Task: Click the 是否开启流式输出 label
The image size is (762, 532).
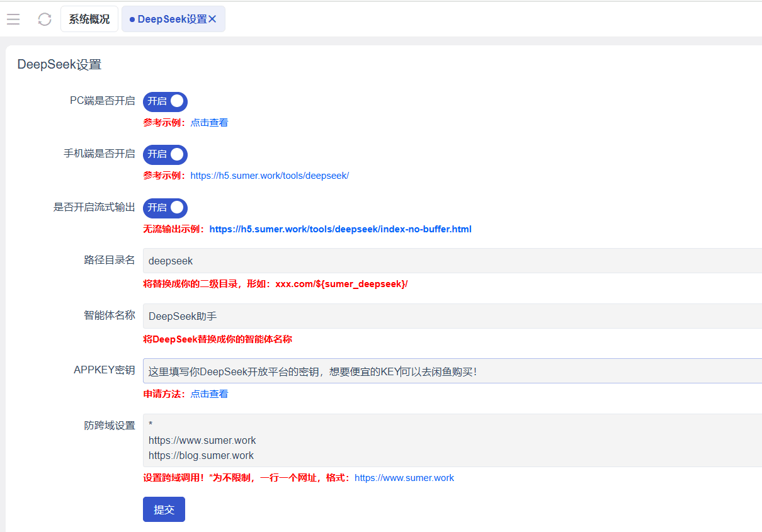Action: click(x=94, y=207)
